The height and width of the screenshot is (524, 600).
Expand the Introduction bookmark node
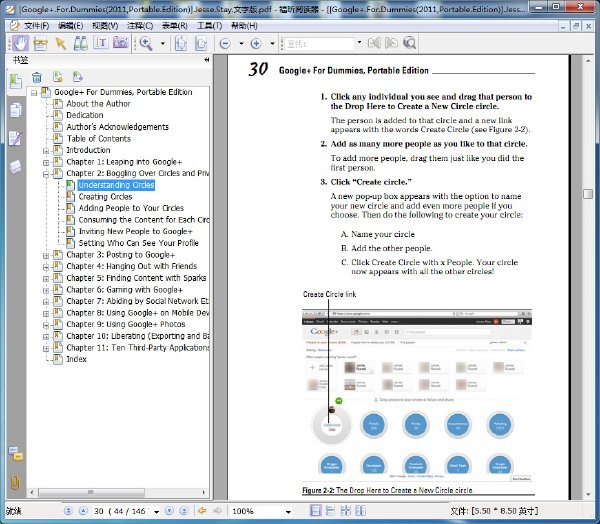tap(46, 151)
